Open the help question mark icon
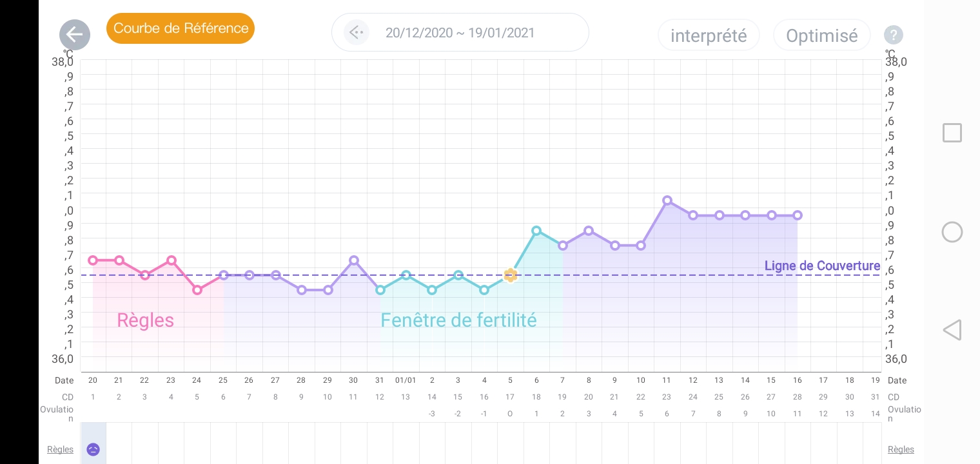The height and width of the screenshot is (464, 980). tap(893, 35)
